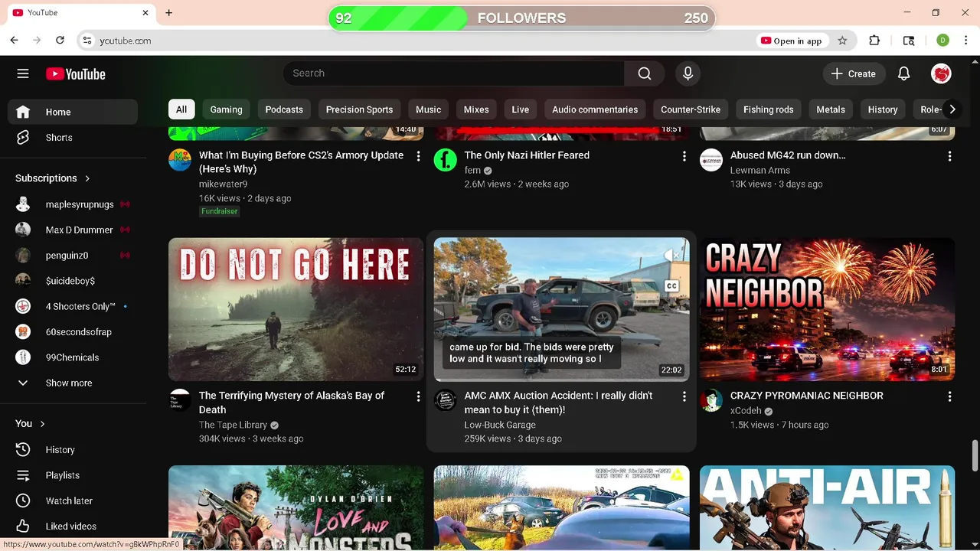
Task: Click the Low-Buck Garage channel avatar
Action: tap(446, 400)
